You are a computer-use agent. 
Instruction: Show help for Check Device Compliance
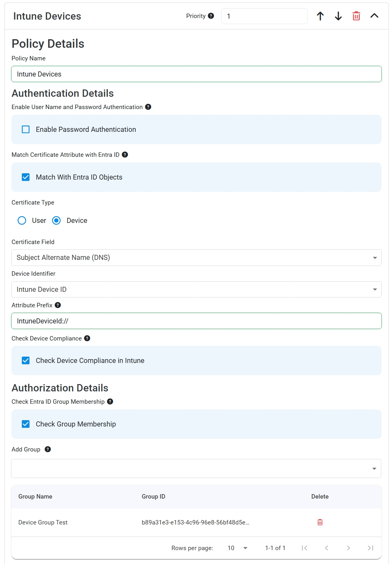[87, 338]
